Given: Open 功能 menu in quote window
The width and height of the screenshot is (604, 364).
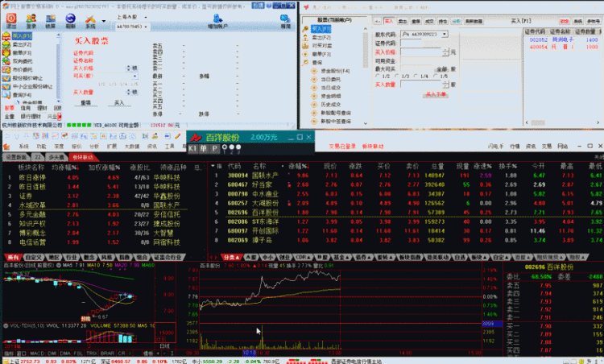Looking at the screenshot, I should 41,147.
